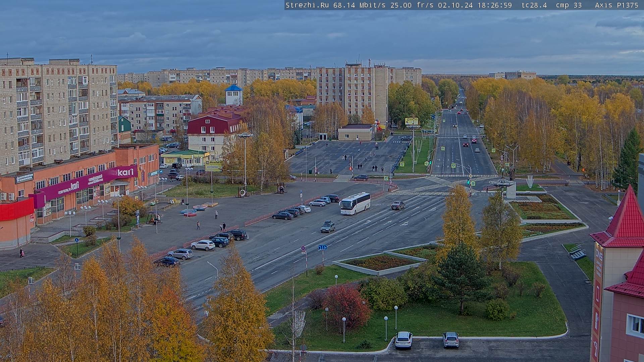Screen dimensions: 644x362
Task: Select the Axis P1375 camera model text
Action: [x=617, y=5]
